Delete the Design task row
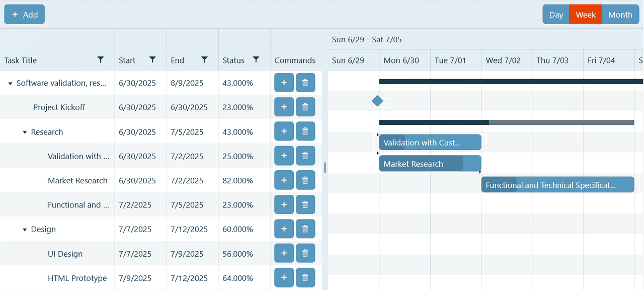Viewport: 644px width, 290px height. coord(305,229)
